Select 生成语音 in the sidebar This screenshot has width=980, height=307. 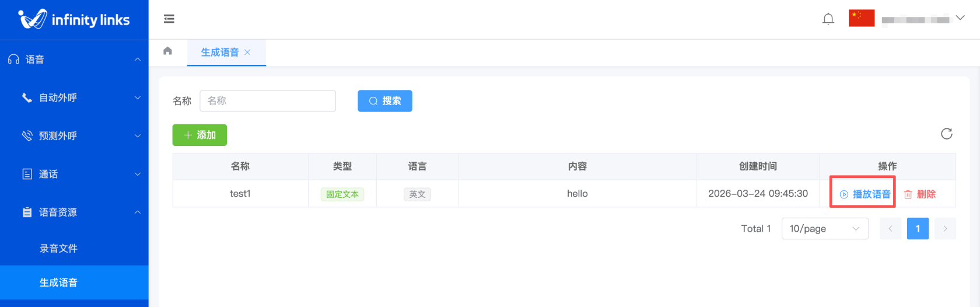click(x=58, y=283)
